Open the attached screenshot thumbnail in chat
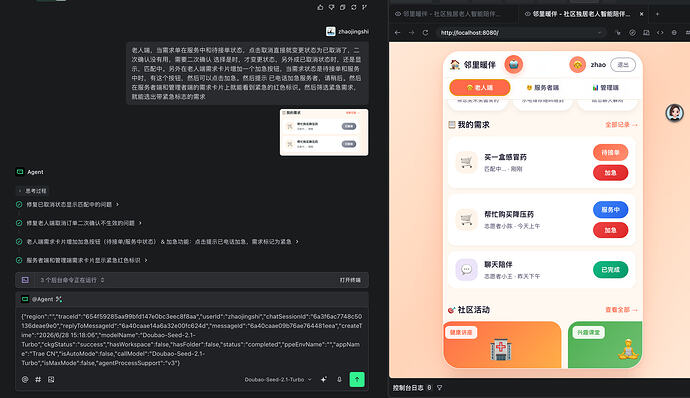This screenshot has height=398, width=690. 324,132
